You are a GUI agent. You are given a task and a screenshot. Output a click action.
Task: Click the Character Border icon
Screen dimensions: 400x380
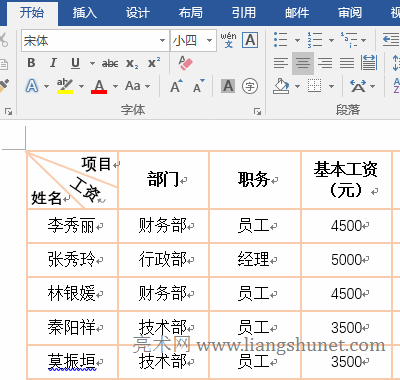click(250, 40)
